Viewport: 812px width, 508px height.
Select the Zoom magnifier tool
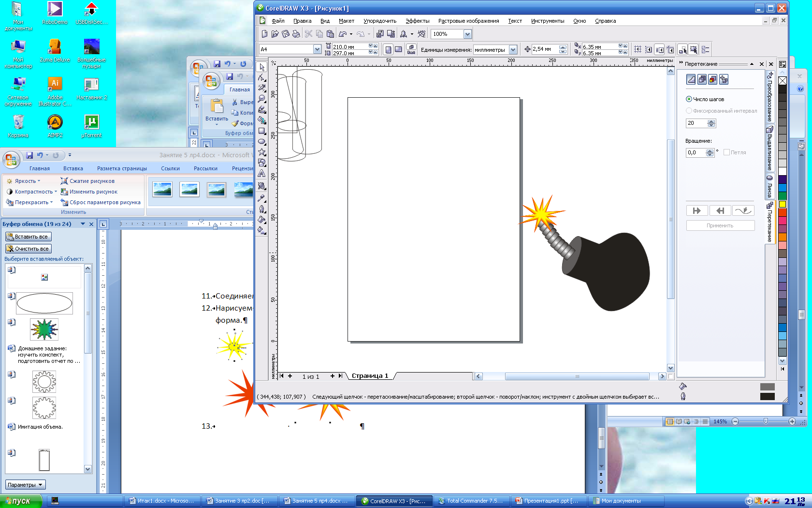tap(262, 99)
